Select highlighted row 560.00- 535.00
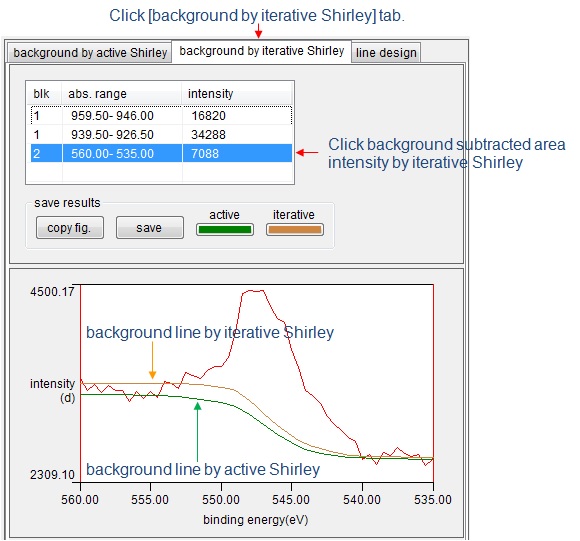Image resolution: width=580 pixels, height=541 pixels. 161,153
